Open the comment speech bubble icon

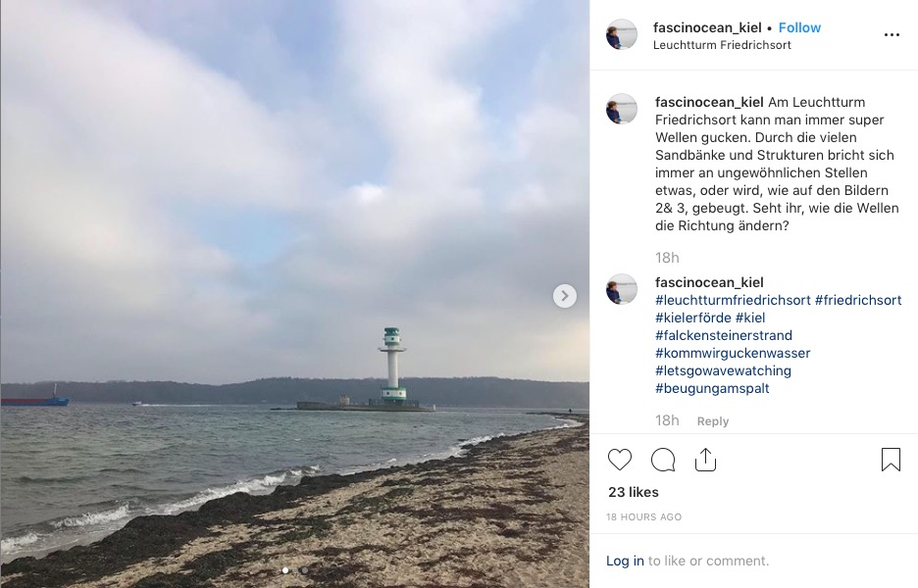click(x=663, y=460)
